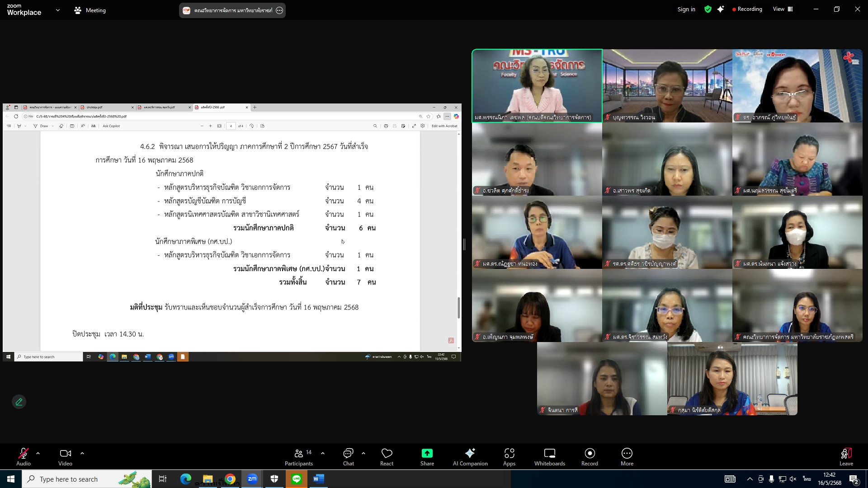Image resolution: width=868 pixels, height=488 pixels.
Task: Click the annotation pencil icon
Action: click(19, 402)
